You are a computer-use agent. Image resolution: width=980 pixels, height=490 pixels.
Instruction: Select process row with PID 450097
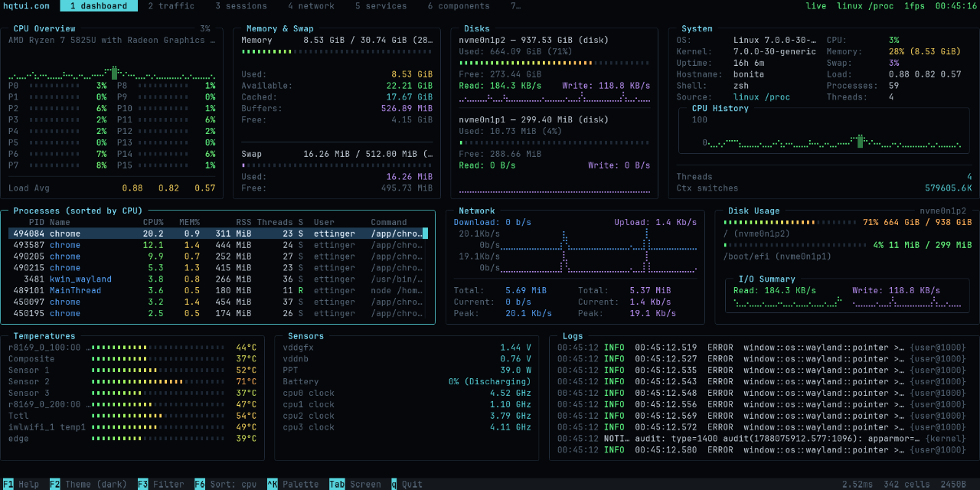pos(218,302)
